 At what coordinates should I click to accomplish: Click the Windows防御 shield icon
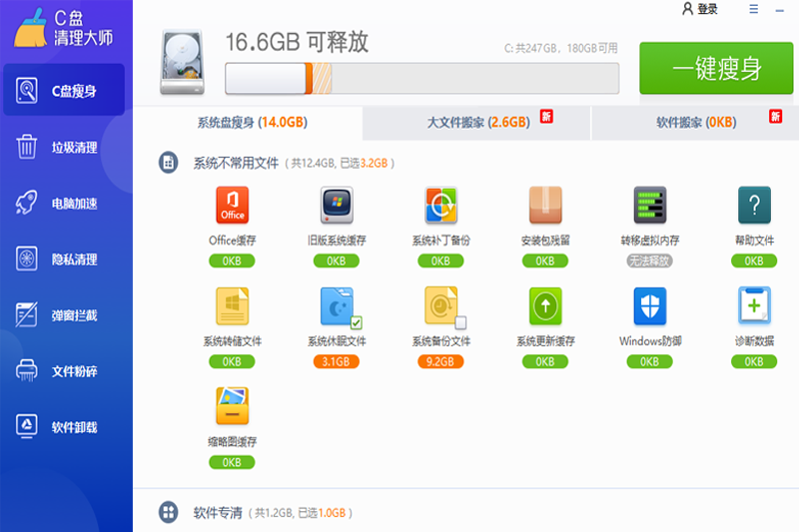649,305
